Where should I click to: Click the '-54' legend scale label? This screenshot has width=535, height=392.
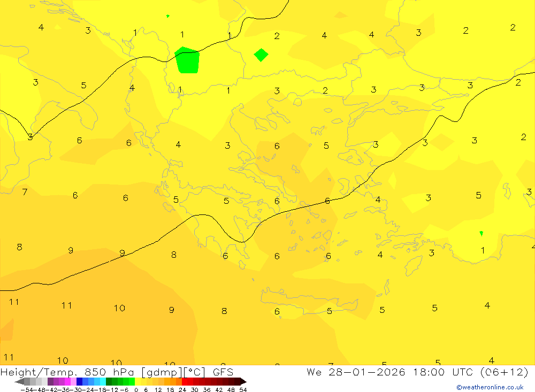click(27, 390)
